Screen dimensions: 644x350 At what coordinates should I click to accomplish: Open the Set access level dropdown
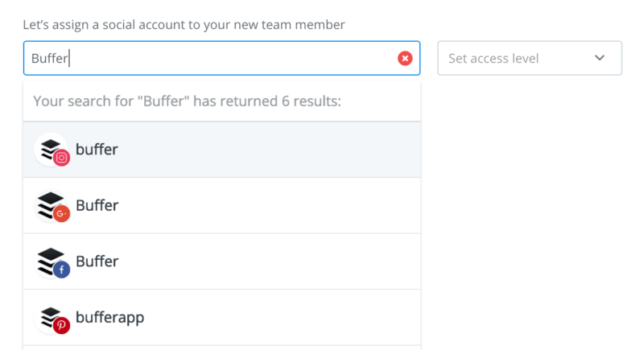530,58
